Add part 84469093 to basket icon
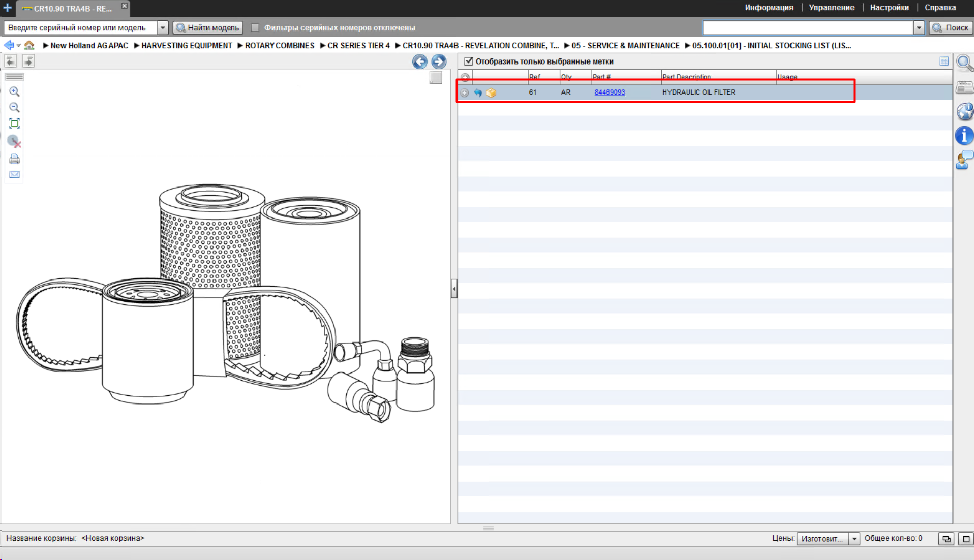The height and width of the screenshot is (560, 974). click(x=491, y=92)
